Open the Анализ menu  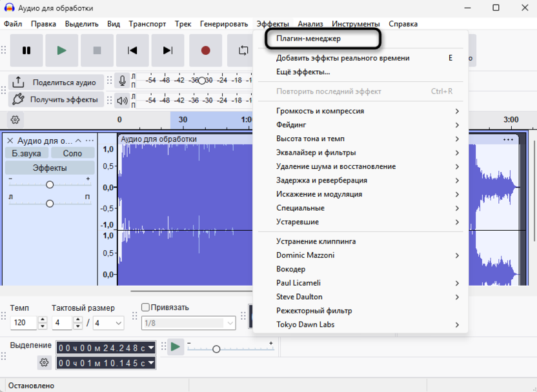click(310, 23)
